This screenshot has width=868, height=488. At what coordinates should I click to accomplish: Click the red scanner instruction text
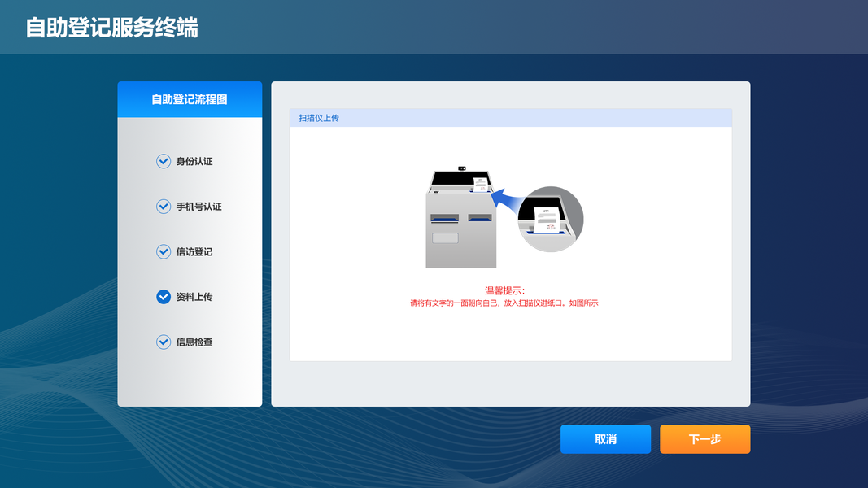tap(504, 303)
